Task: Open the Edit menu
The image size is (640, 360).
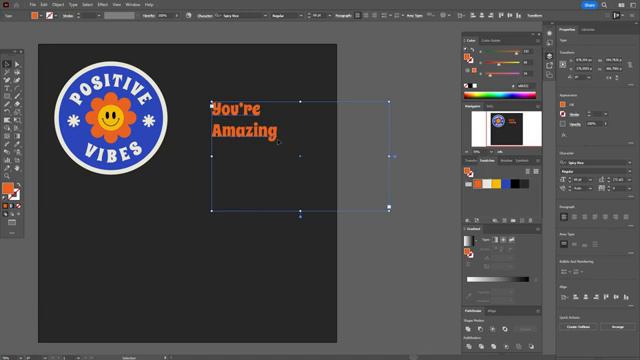Action: (x=44, y=5)
